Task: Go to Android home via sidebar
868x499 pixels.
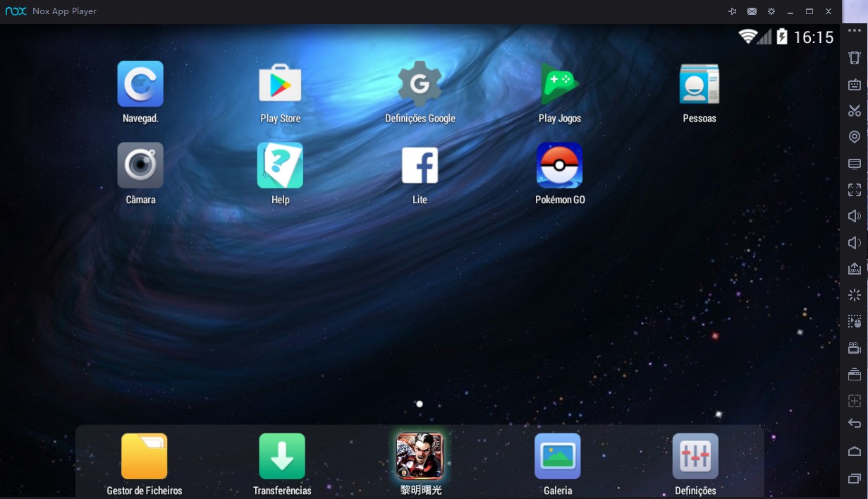Action: click(855, 451)
